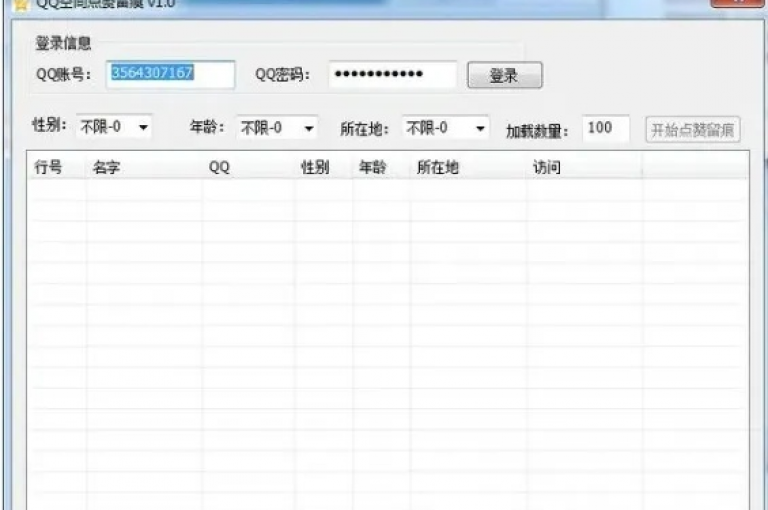Open the 所在地 dropdown
This screenshot has width=768, height=510.
[445, 128]
